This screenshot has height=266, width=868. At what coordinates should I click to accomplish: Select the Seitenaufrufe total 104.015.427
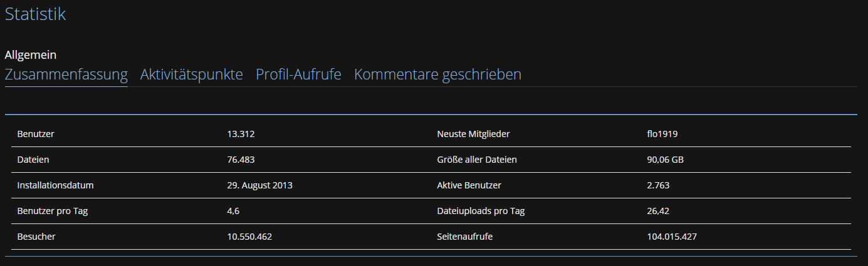[672, 237]
